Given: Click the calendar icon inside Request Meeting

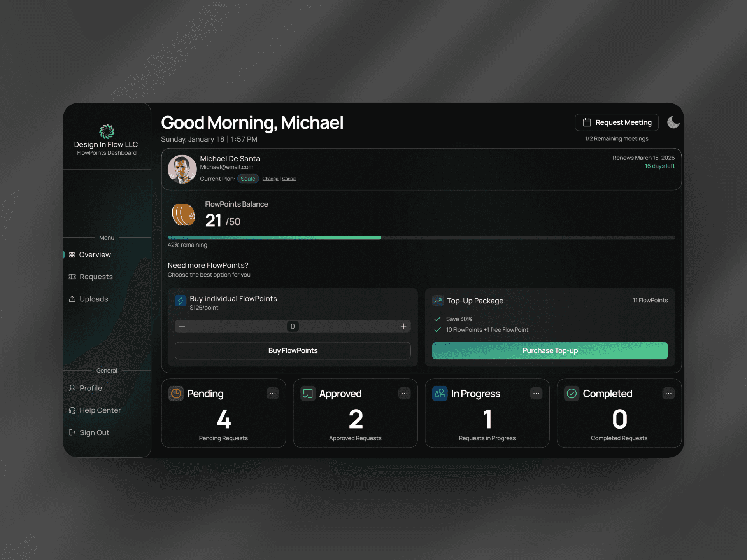Looking at the screenshot, I should 587,122.
